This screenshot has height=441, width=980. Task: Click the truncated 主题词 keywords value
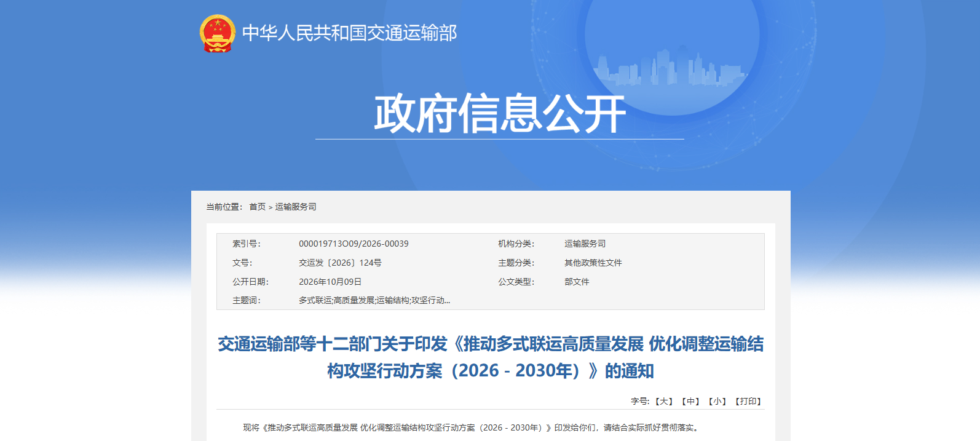(x=374, y=300)
